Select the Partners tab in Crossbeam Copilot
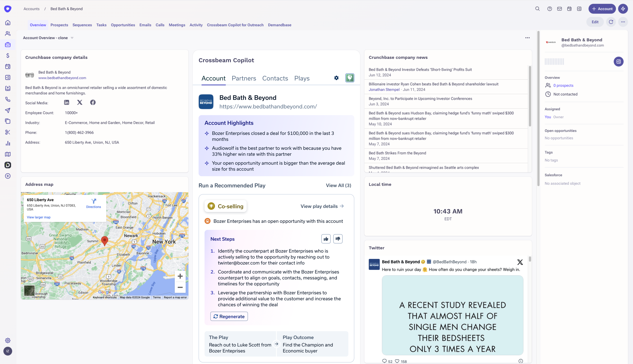 tap(244, 78)
